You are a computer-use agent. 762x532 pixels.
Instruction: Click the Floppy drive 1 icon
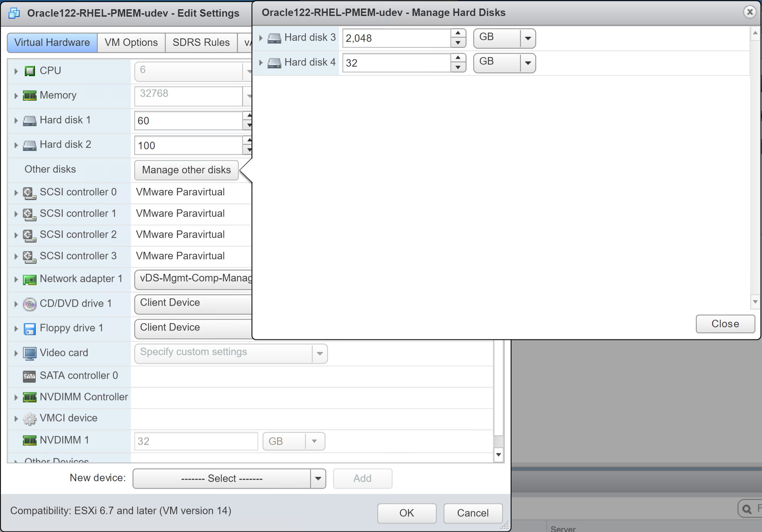pyautogui.click(x=30, y=329)
